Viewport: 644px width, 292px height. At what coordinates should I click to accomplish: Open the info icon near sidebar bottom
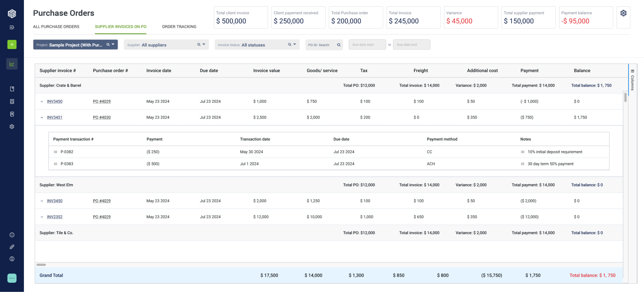pos(12,235)
